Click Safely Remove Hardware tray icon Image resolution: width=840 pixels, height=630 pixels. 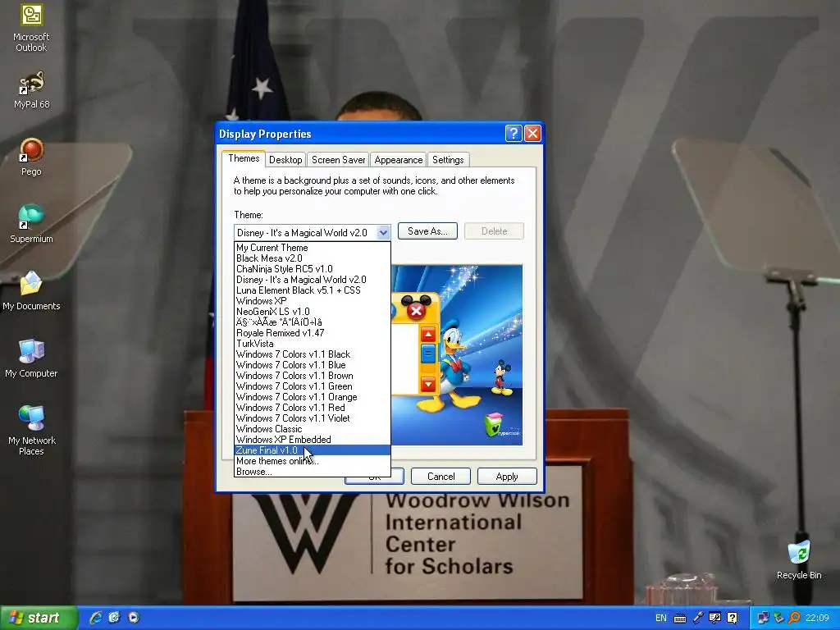[x=779, y=618]
